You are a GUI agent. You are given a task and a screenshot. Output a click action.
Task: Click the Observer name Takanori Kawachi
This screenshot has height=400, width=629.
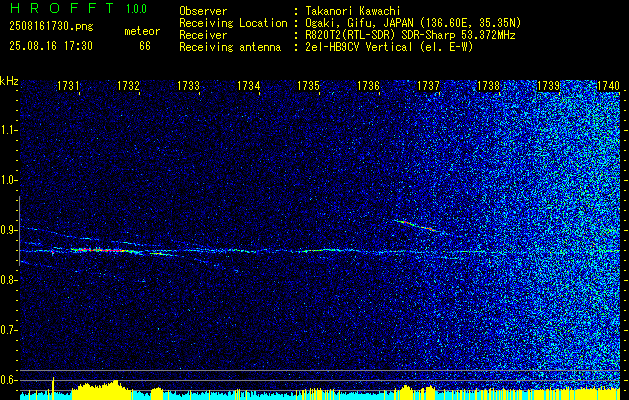[x=353, y=11]
